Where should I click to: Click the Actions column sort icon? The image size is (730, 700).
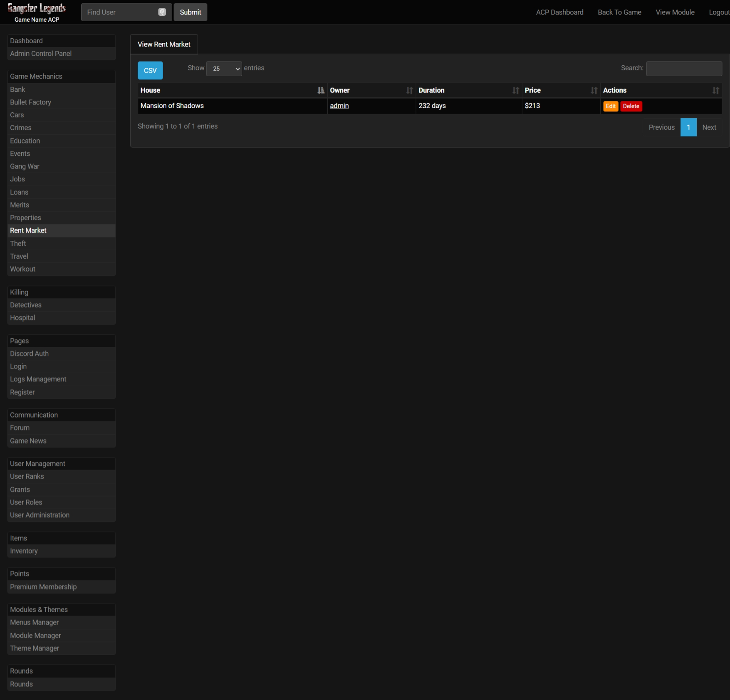point(715,90)
